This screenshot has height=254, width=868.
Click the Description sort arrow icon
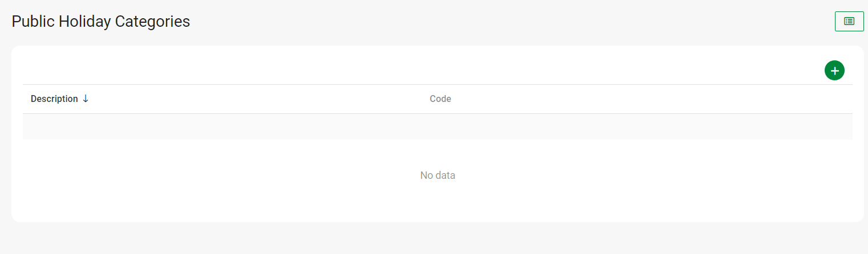(86, 99)
